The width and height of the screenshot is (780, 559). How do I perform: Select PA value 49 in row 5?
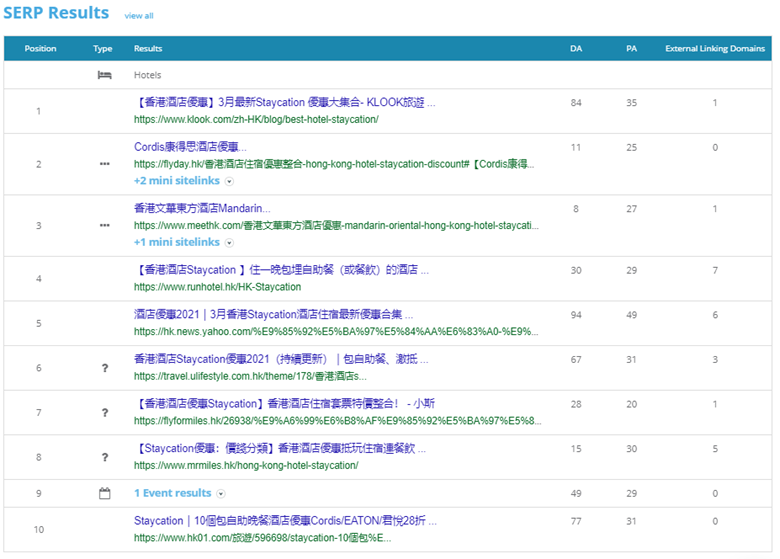pyautogui.click(x=631, y=315)
